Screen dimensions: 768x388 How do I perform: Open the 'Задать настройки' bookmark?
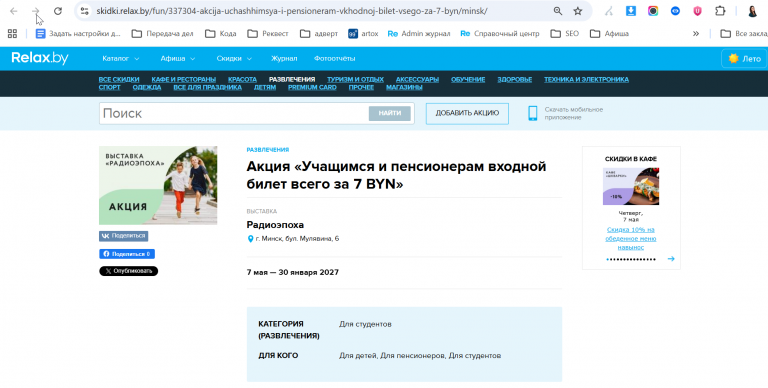click(x=78, y=33)
